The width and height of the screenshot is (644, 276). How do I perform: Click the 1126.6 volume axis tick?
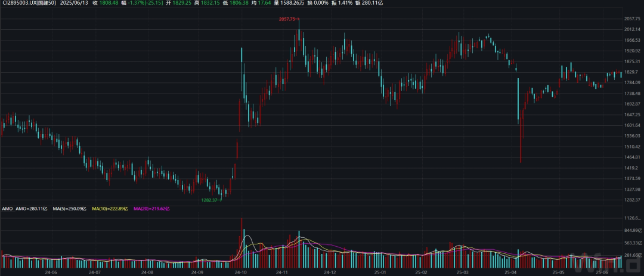[x=631, y=218]
